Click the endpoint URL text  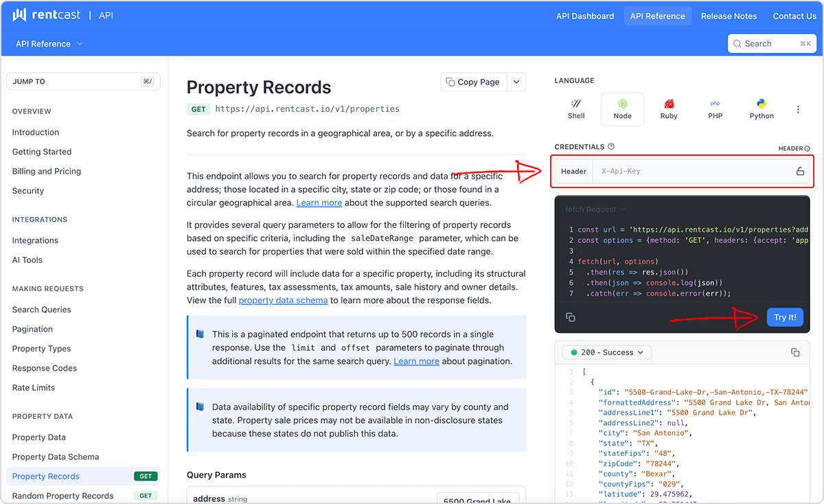pyautogui.click(x=307, y=108)
